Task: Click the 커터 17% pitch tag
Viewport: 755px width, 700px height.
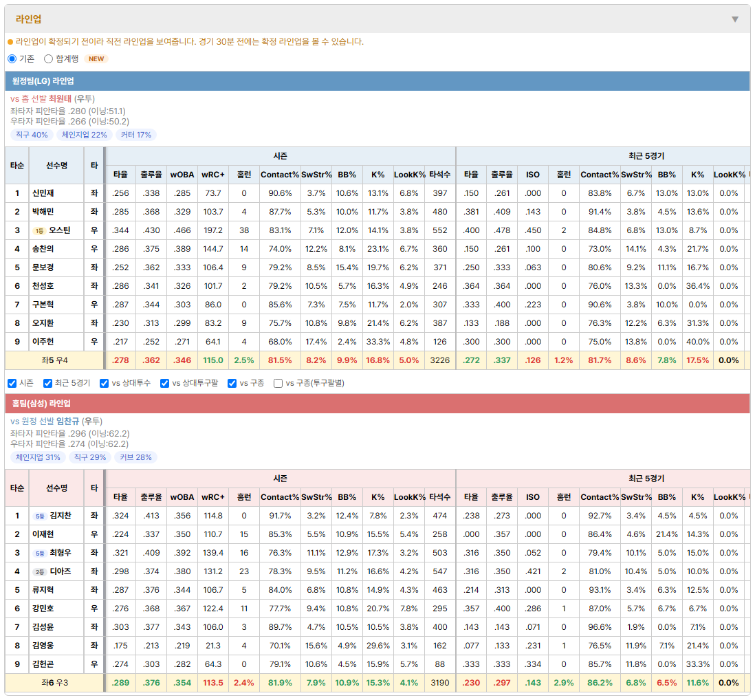Action: (135, 135)
